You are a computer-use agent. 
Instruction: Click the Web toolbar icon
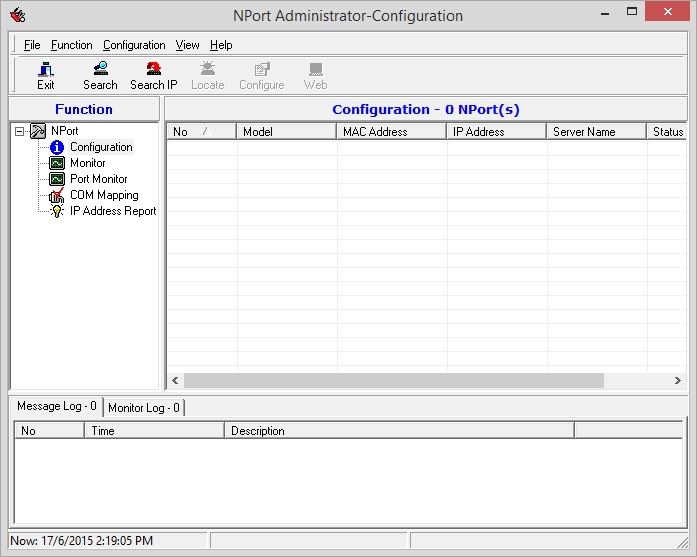tap(316, 69)
